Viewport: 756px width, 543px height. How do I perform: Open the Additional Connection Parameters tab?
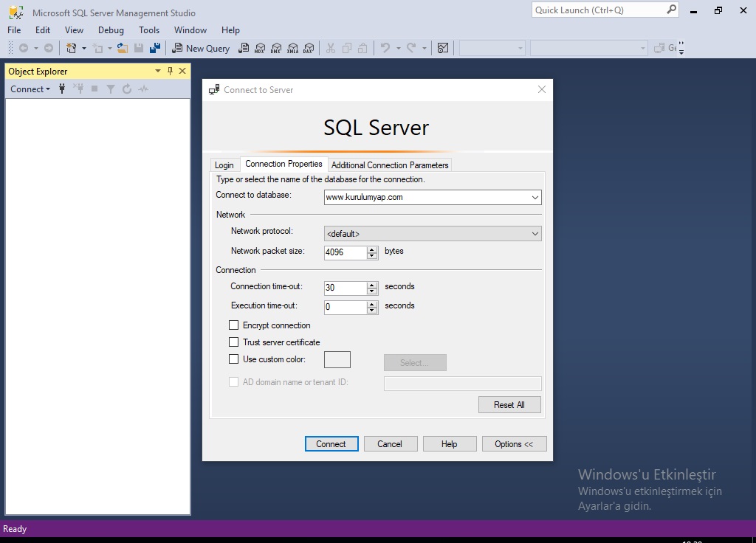click(x=390, y=165)
